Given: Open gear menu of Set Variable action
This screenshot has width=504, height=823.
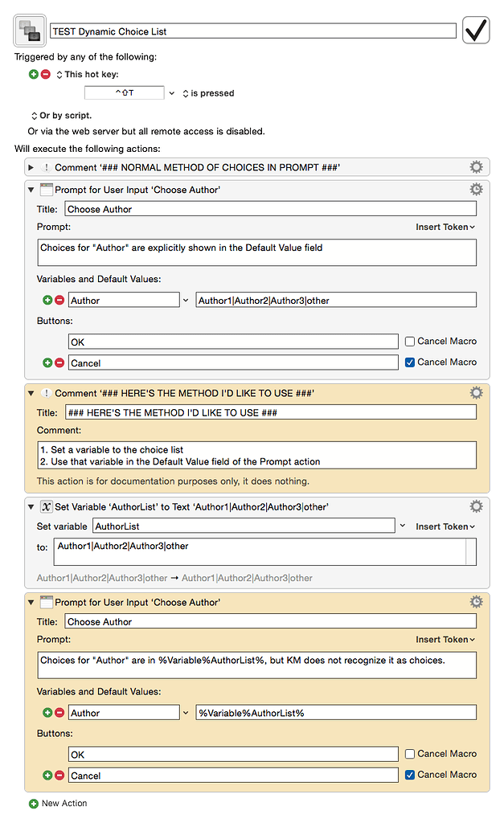Looking at the screenshot, I should 476,506.
